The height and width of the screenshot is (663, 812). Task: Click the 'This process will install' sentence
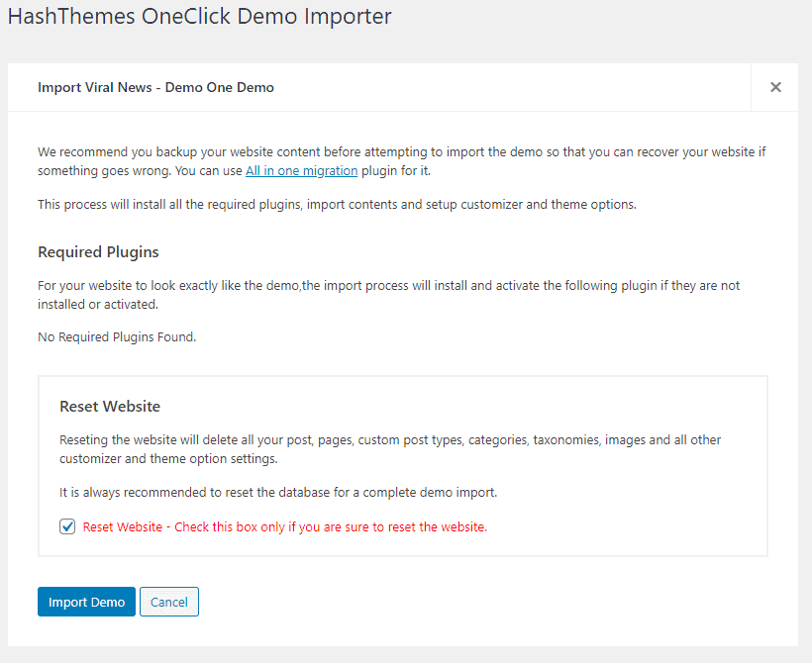click(x=337, y=205)
